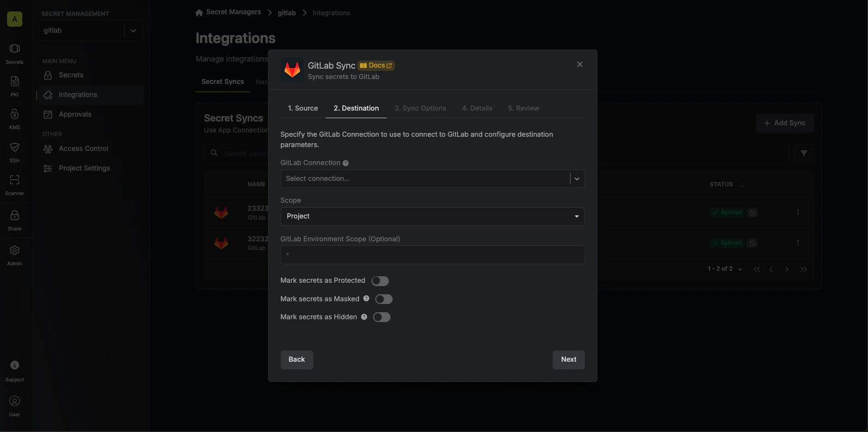Open the actions menu for sync 32232
The height and width of the screenshot is (432, 868).
tap(798, 242)
